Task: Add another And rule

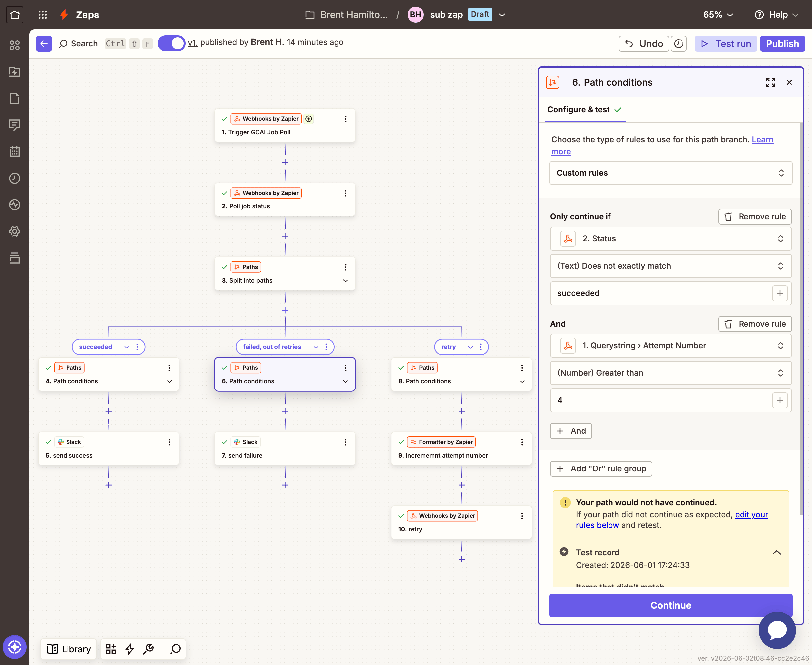Action: 571,431
